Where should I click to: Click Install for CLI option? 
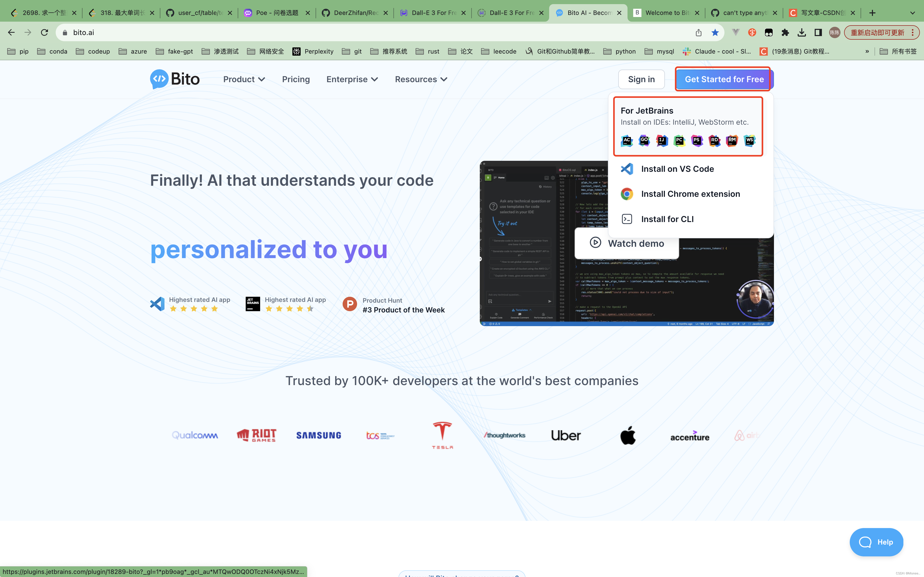coord(667,219)
